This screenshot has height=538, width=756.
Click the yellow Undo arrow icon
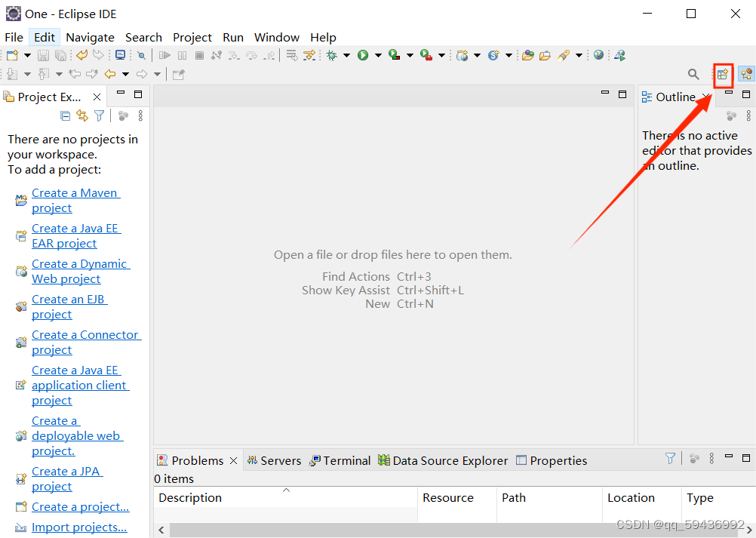click(82, 55)
